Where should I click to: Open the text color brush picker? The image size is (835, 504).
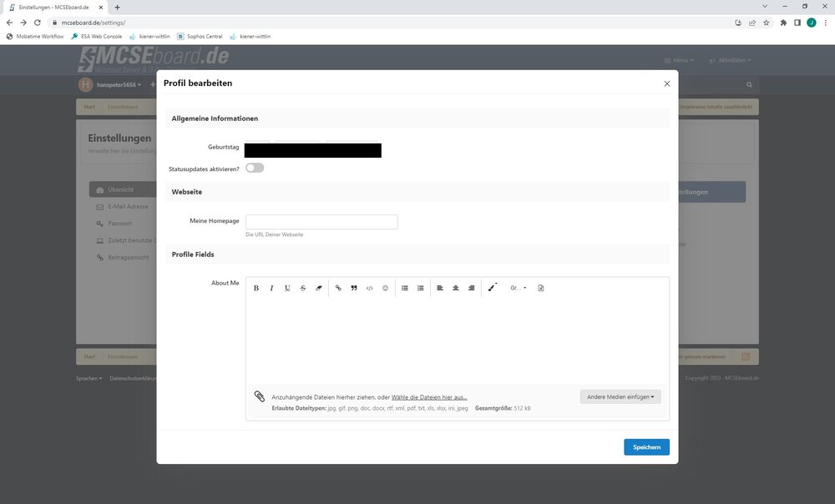pyautogui.click(x=492, y=287)
